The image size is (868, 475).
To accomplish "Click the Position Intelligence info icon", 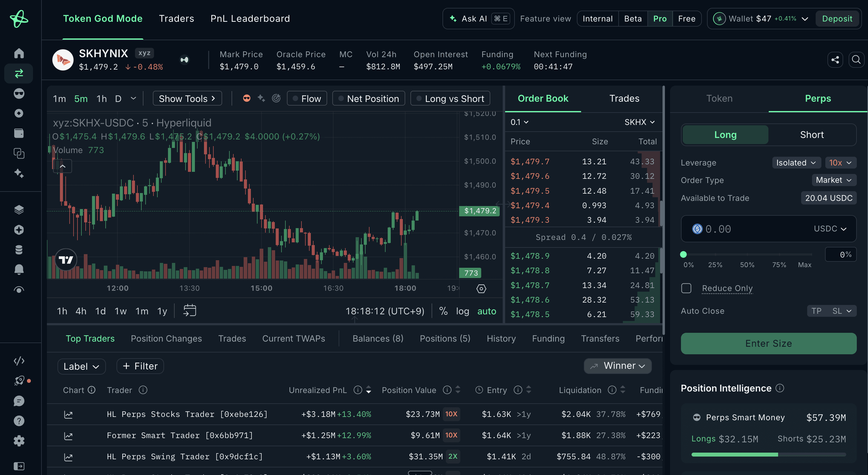I will (x=780, y=388).
